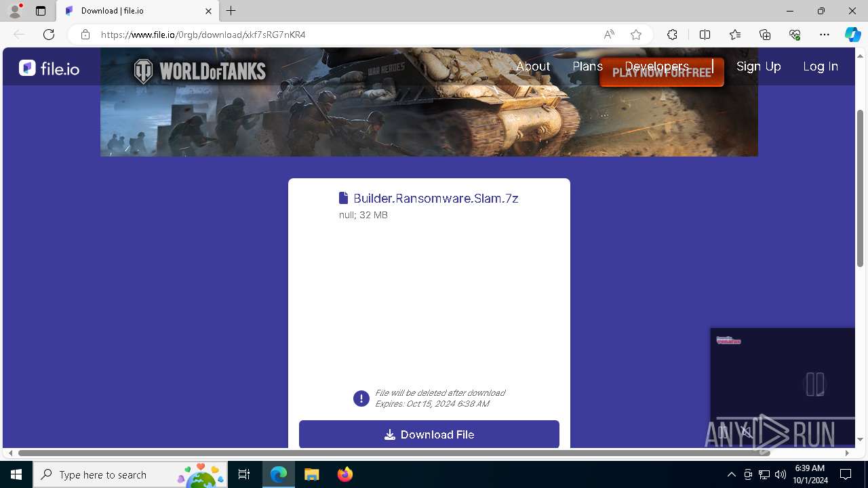Image resolution: width=868 pixels, height=488 pixels.
Task: Open Settings and more menu
Action: pyautogui.click(x=825, y=35)
